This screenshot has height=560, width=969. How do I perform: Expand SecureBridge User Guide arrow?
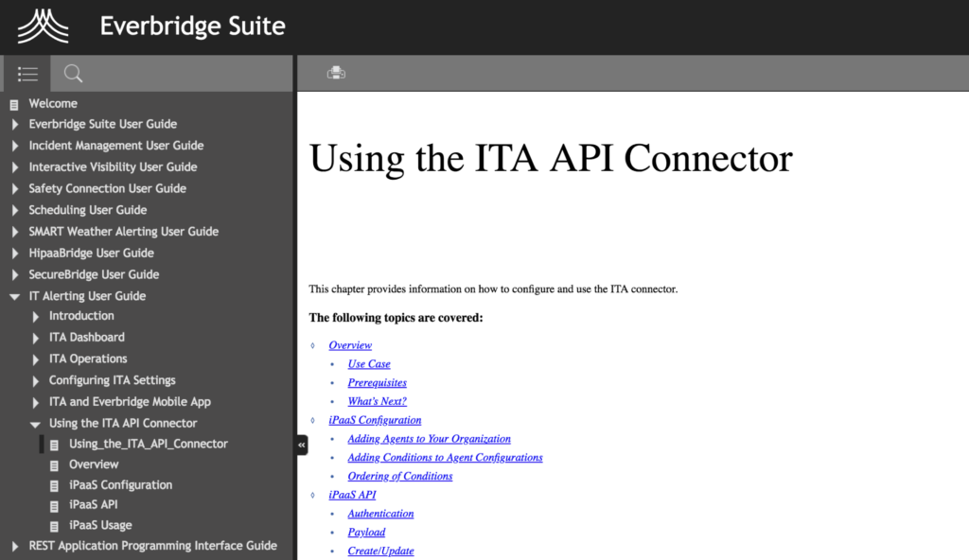coord(15,274)
